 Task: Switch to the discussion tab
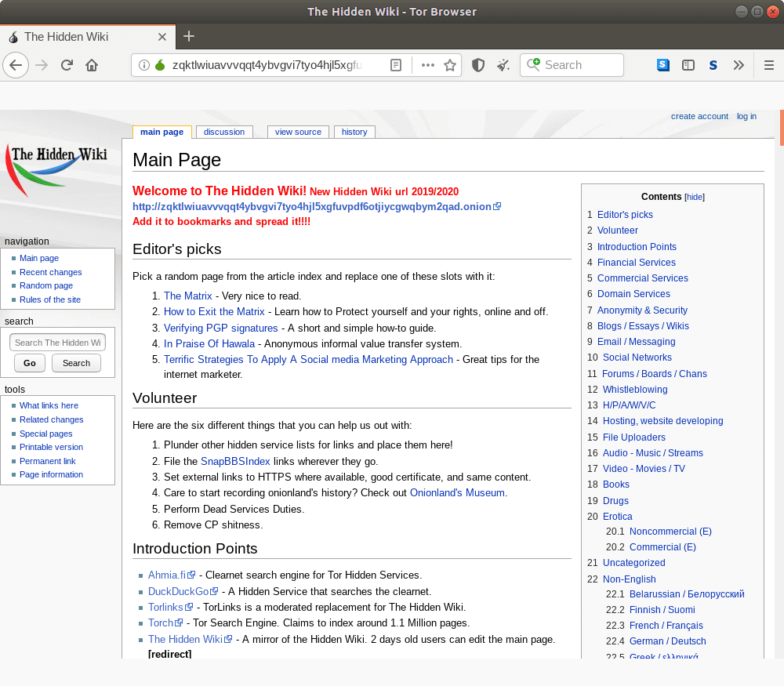pos(224,132)
